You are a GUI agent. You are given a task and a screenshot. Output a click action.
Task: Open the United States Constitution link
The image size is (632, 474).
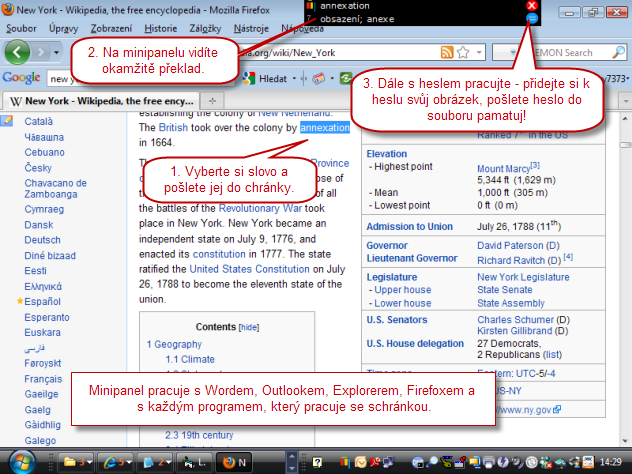249,269
